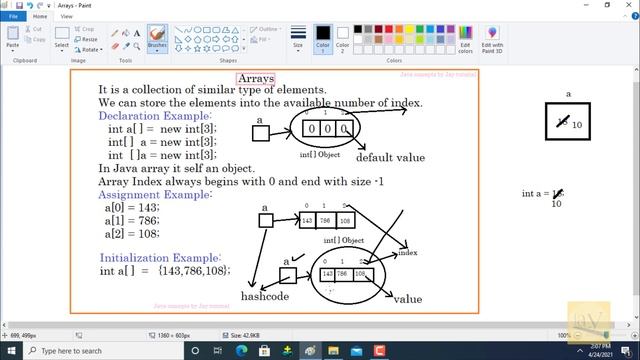Undo using the quick access arrow
640x360 pixels.
(x=29, y=5)
